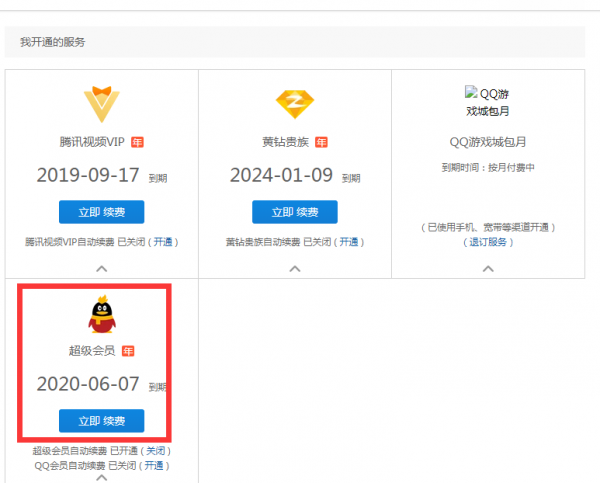Click the 超级会员自动续费 已开通 status text
The width and height of the screenshot is (600, 483).
click(x=85, y=451)
